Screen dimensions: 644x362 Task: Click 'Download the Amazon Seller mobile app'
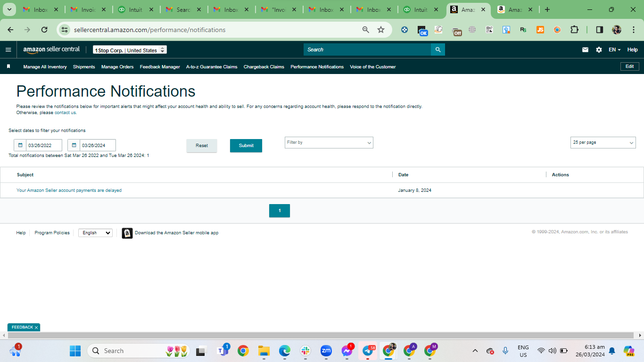176,233
